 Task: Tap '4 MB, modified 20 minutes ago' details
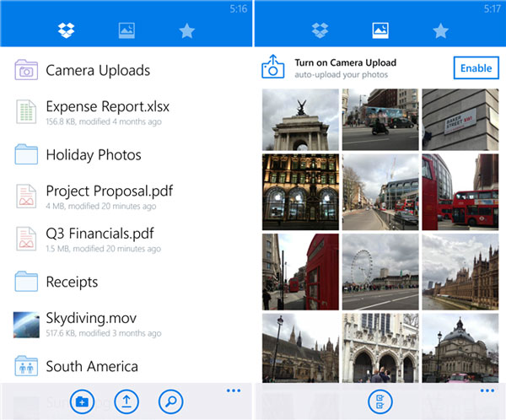click(x=101, y=206)
